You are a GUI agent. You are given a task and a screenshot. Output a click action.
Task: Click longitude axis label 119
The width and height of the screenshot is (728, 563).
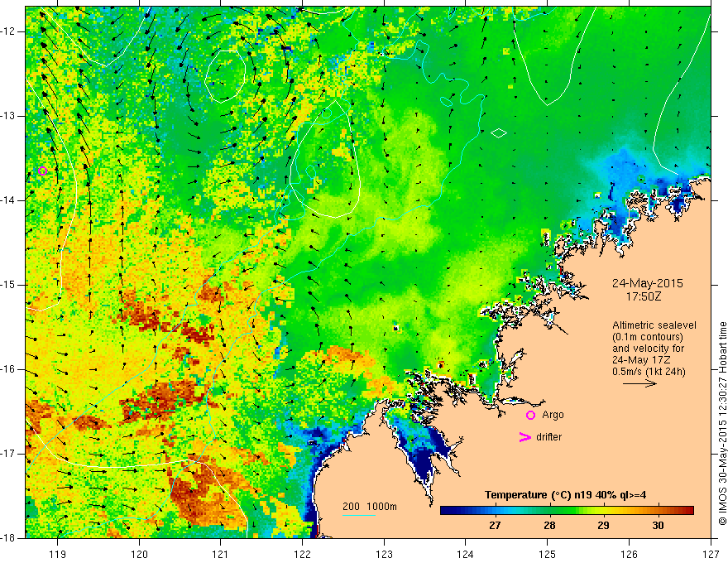[58, 554]
